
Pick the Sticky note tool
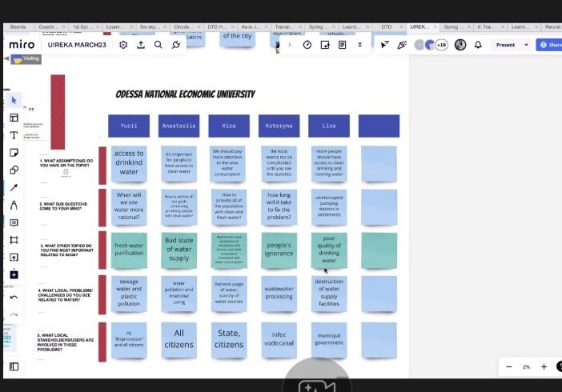point(14,153)
